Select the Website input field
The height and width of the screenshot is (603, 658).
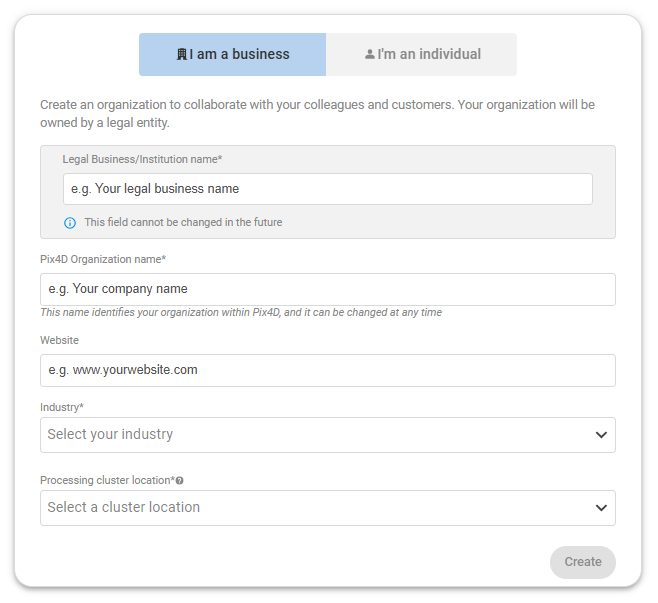click(327, 370)
